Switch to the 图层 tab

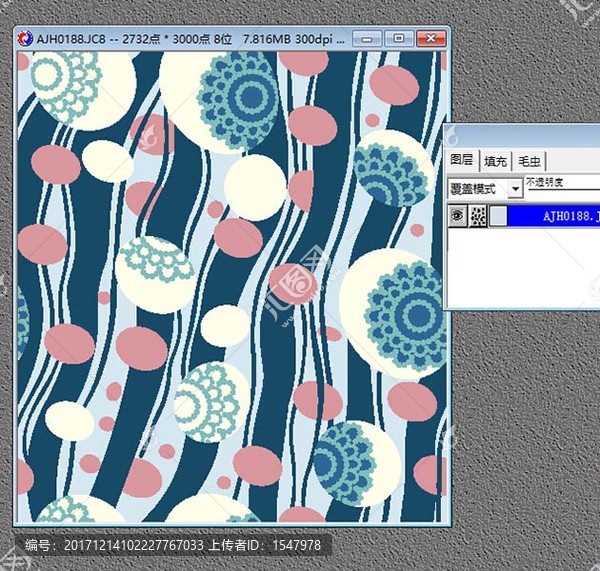click(462, 160)
